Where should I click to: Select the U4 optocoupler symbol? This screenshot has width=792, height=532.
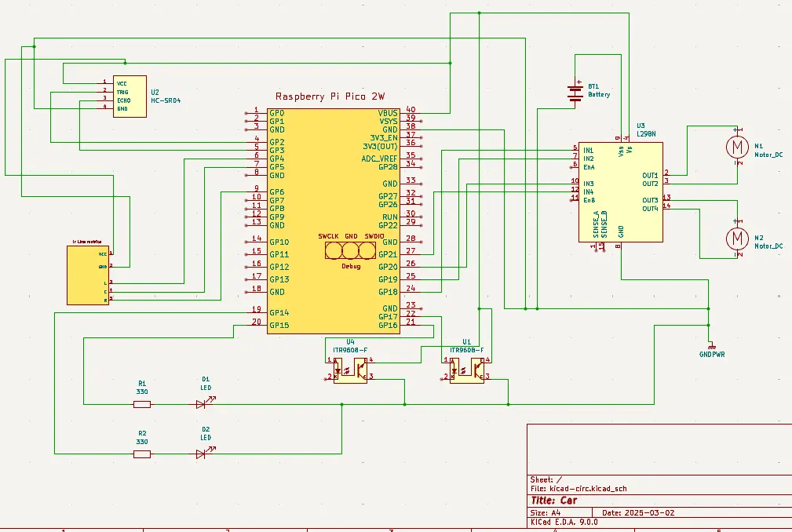tap(351, 370)
